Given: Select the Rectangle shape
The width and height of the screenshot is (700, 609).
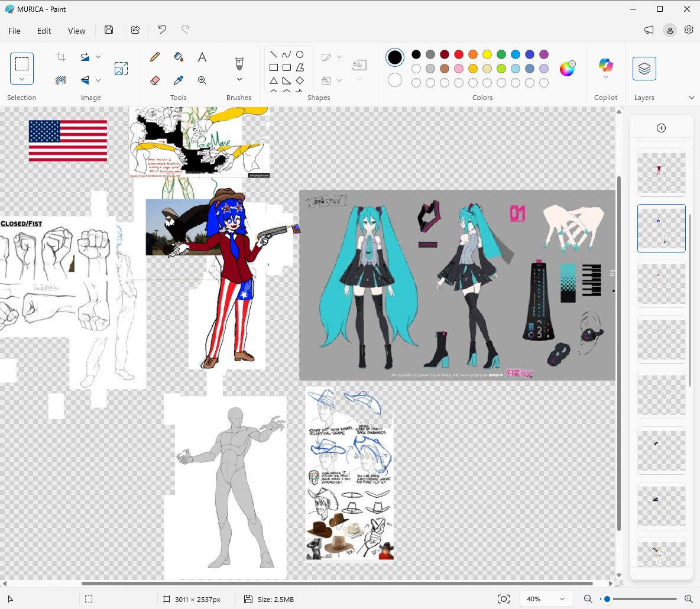Looking at the screenshot, I should click(274, 67).
